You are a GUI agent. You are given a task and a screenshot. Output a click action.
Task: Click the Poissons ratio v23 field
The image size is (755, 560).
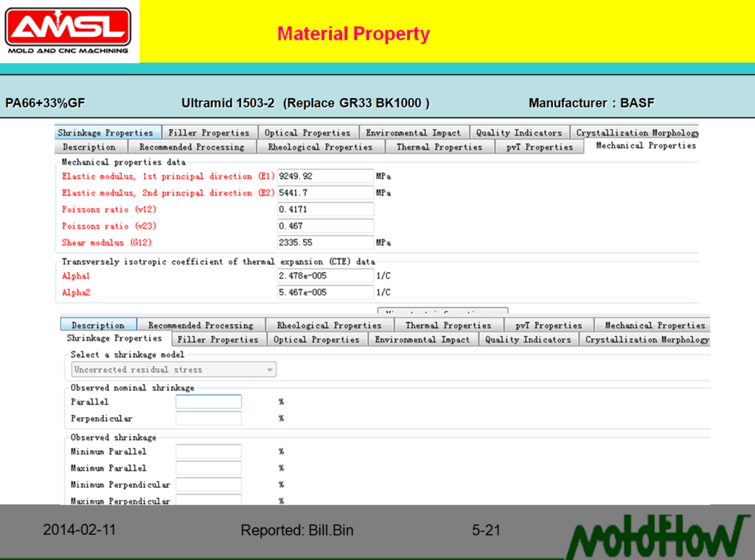tap(325, 225)
